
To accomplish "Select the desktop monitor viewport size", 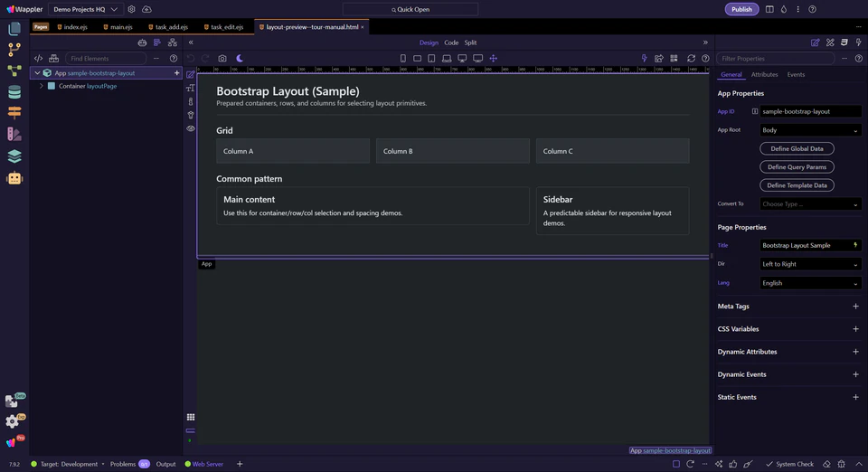I will coord(462,58).
